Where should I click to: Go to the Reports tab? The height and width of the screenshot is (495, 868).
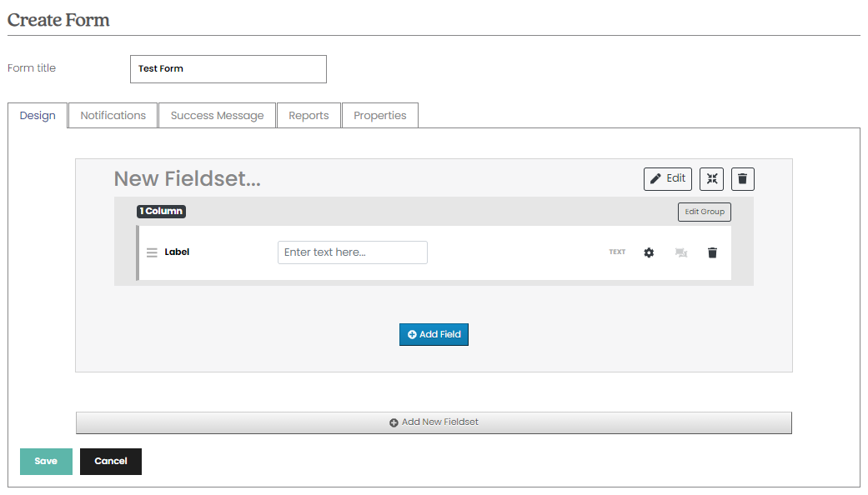coord(309,115)
